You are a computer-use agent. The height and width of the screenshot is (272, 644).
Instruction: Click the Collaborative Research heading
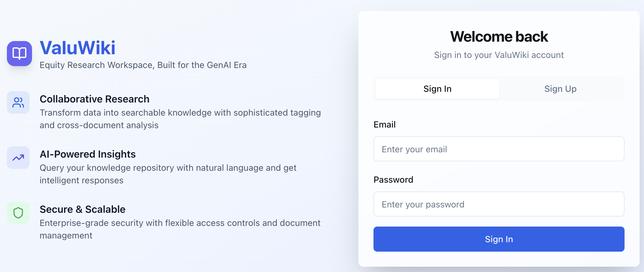click(94, 99)
